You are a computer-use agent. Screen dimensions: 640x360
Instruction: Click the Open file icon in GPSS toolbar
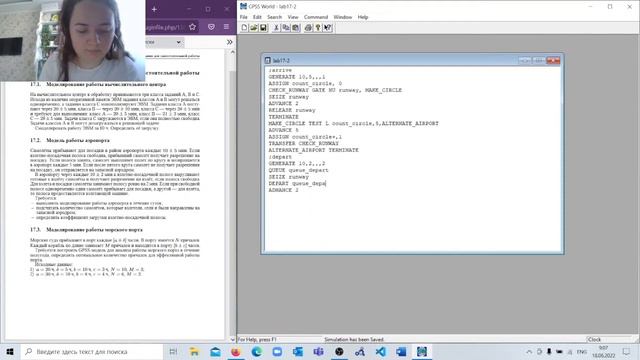click(x=253, y=28)
